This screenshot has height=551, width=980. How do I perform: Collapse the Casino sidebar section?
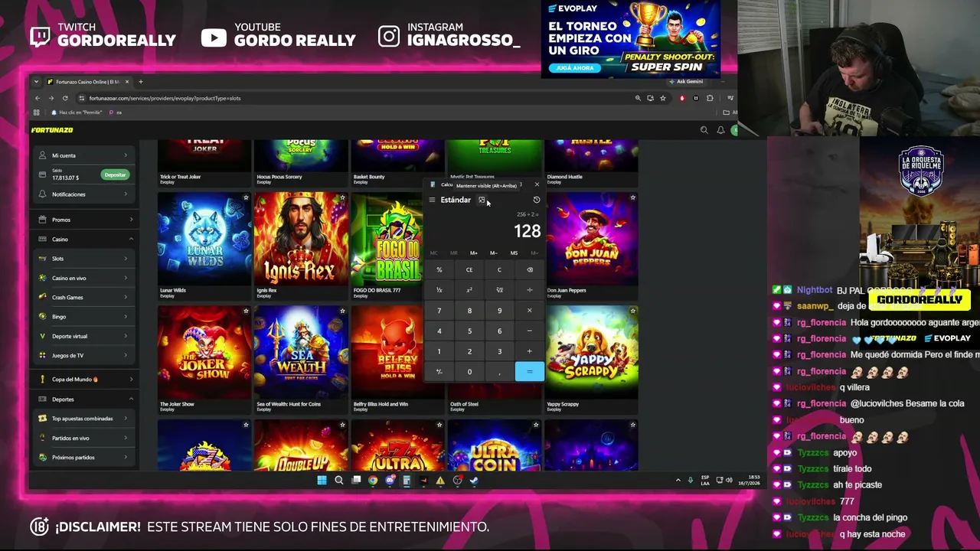(84, 240)
